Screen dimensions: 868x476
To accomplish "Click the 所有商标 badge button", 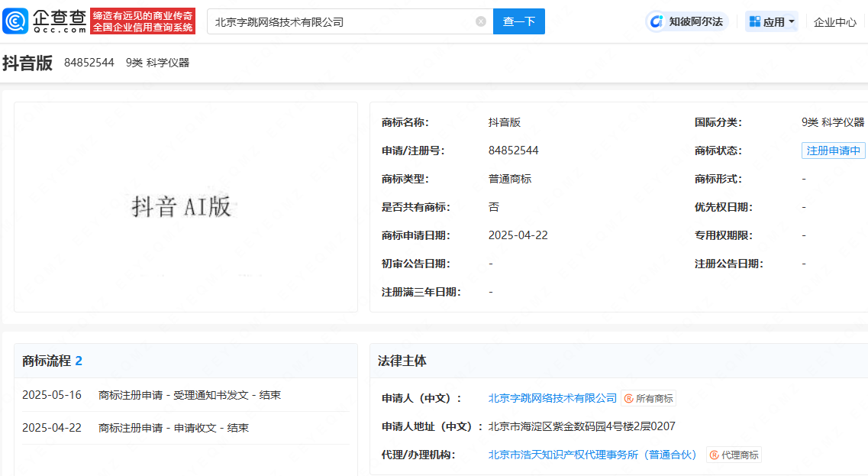I will (648, 398).
